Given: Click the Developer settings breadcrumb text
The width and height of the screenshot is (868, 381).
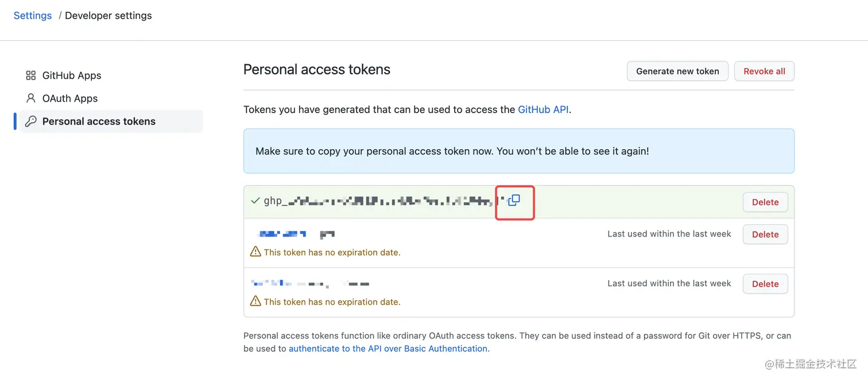Looking at the screenshot, I should (108, 15).
